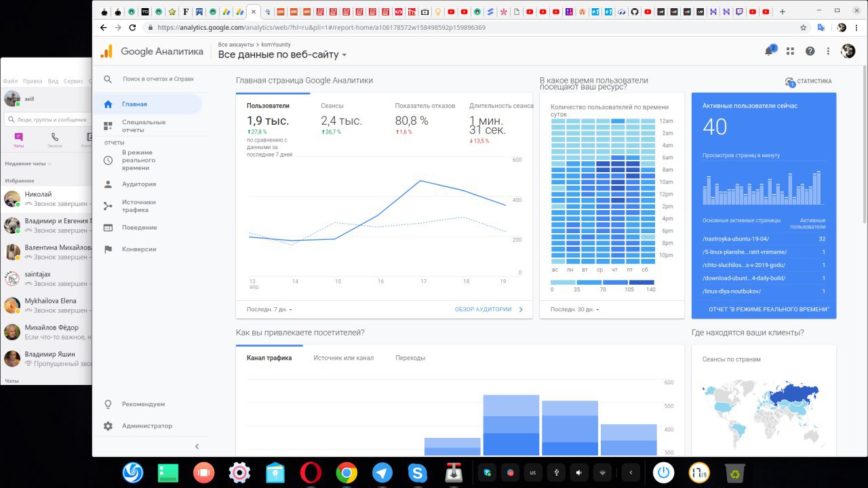Open a new Chrome tab with plus button
Viewport: 868px width, 488px height.
tap(783, 12)
